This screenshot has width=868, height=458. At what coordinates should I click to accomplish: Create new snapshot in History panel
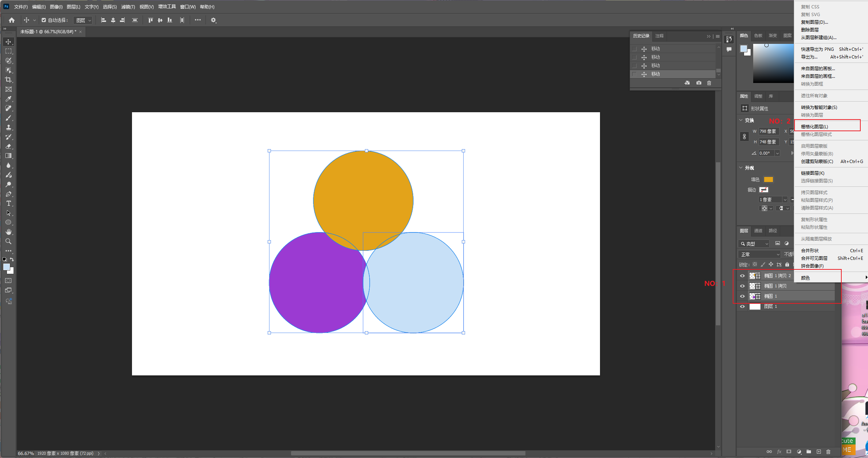coord(699,83)
